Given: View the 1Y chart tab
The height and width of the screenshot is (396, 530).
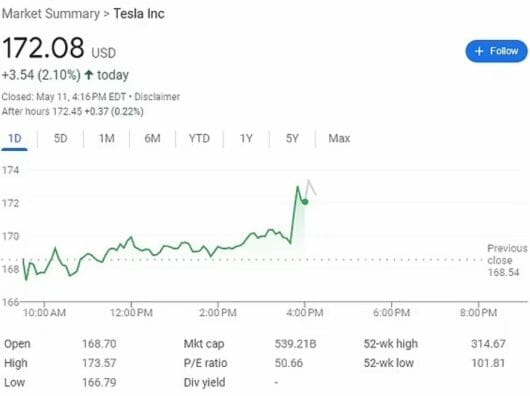Looking at the screenshot, I should (246, 139).
